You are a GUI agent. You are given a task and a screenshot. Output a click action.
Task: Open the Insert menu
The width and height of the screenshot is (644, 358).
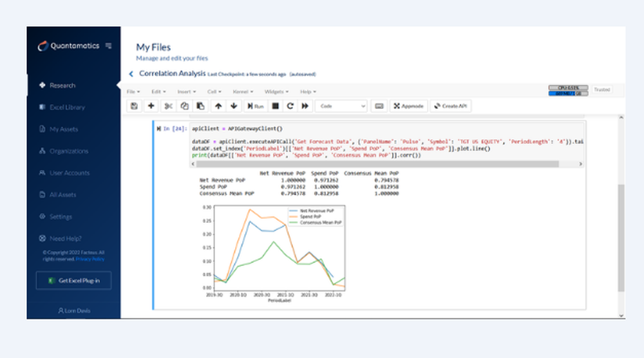tap(187, 91)
